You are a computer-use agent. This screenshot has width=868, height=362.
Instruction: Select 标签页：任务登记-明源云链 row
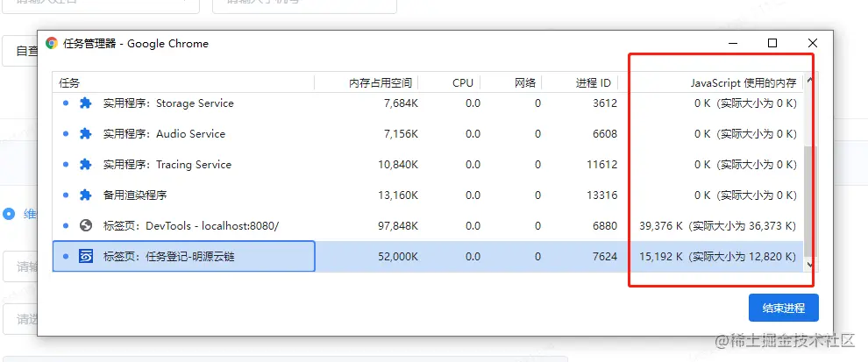[x=427, y=256]
